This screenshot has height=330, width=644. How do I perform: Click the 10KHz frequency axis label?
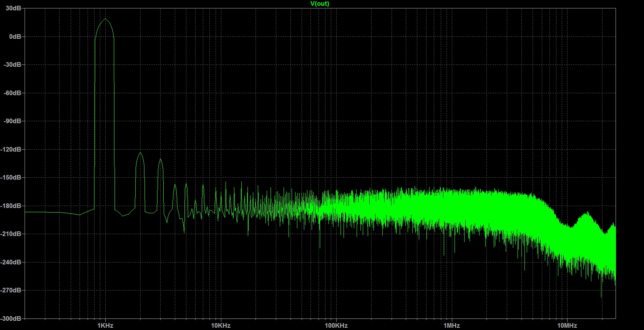point(221,325)
